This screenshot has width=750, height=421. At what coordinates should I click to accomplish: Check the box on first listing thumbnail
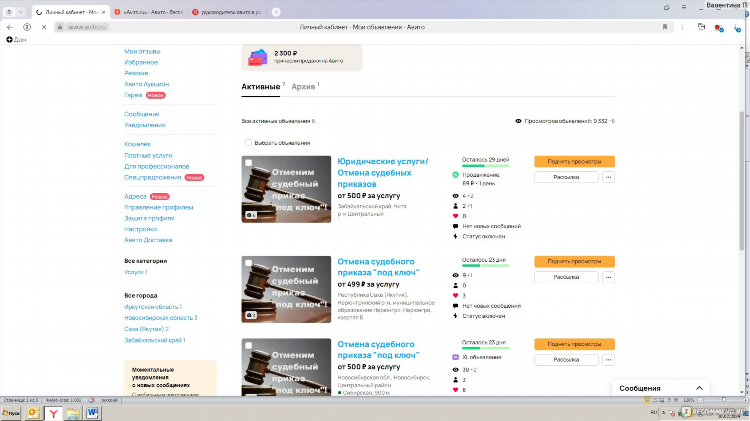249,163
